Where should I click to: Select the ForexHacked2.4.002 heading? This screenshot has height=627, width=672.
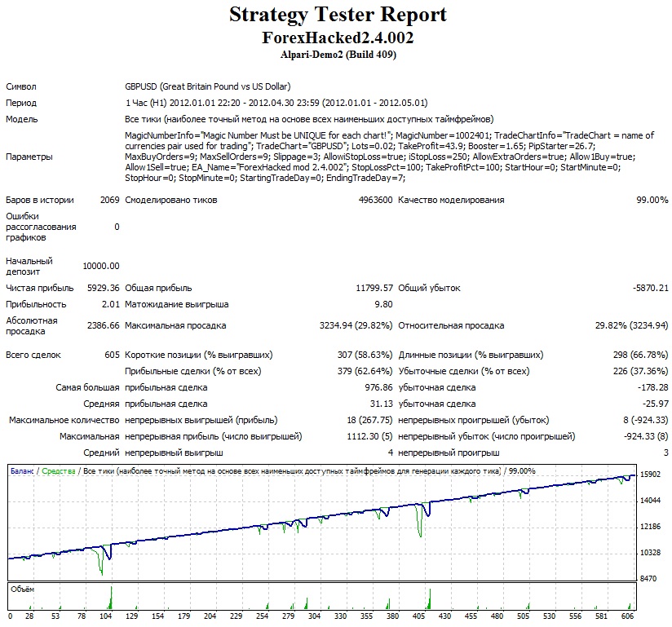(338, 38)
